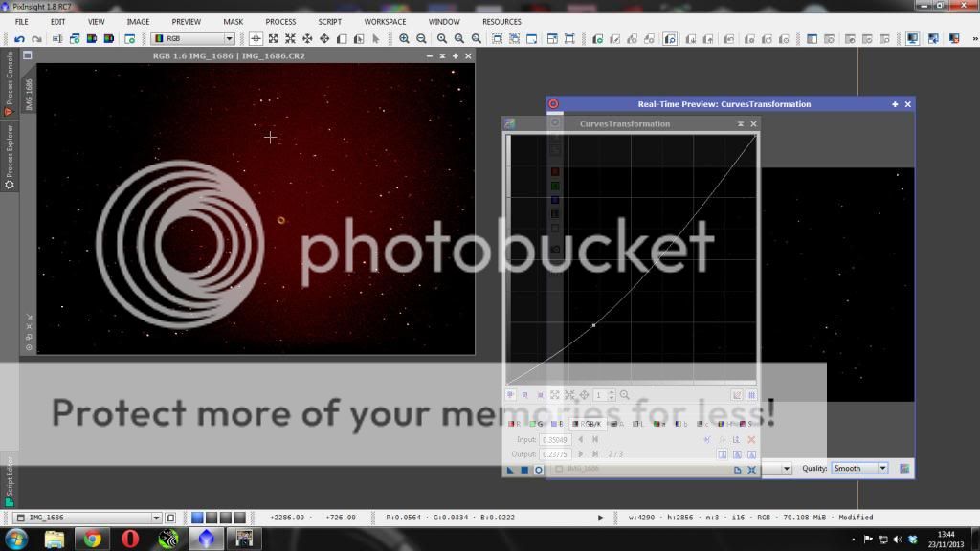Open the PROCESS menu
This screenshot has height=551, width=980.
[280, 21]
